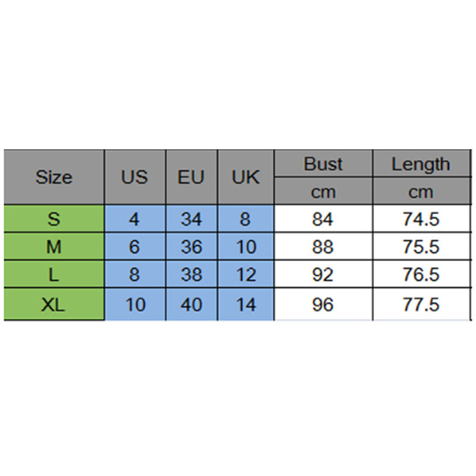Screen dimensions: 476x476
Task: Click the bust value 88 cell
Action: 323,247
